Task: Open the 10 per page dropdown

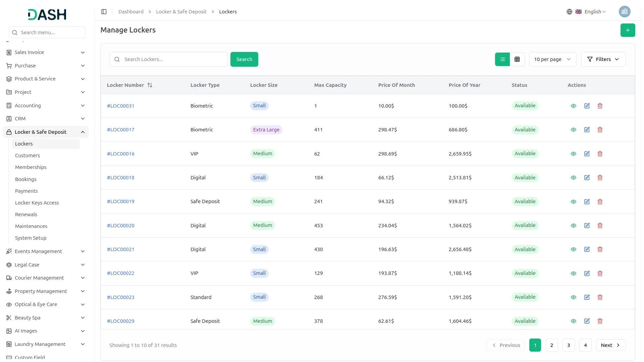Action: pyautogui.click(x=552, y=59)
